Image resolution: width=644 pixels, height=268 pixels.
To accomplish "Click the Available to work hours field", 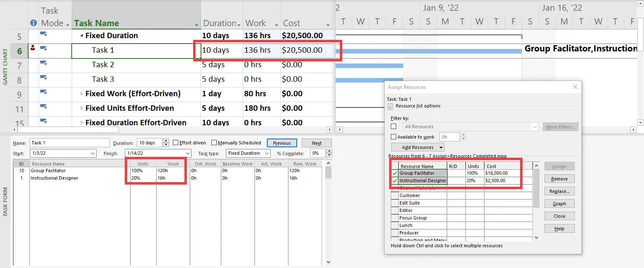I will click(x=450, y=137).
